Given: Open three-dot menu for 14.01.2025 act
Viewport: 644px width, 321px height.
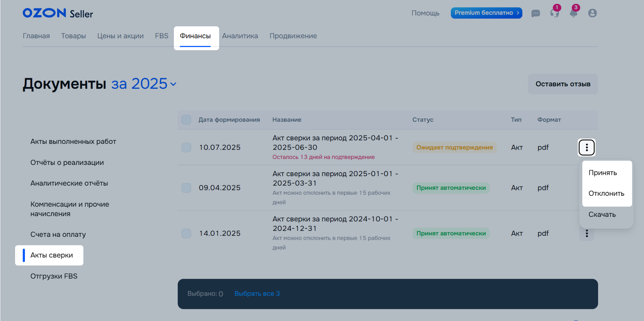Looking at the screenshot, I should [587, 234].
